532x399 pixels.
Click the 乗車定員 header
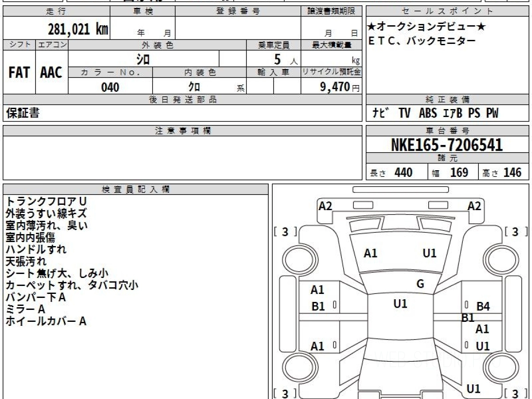click(274, 45)
